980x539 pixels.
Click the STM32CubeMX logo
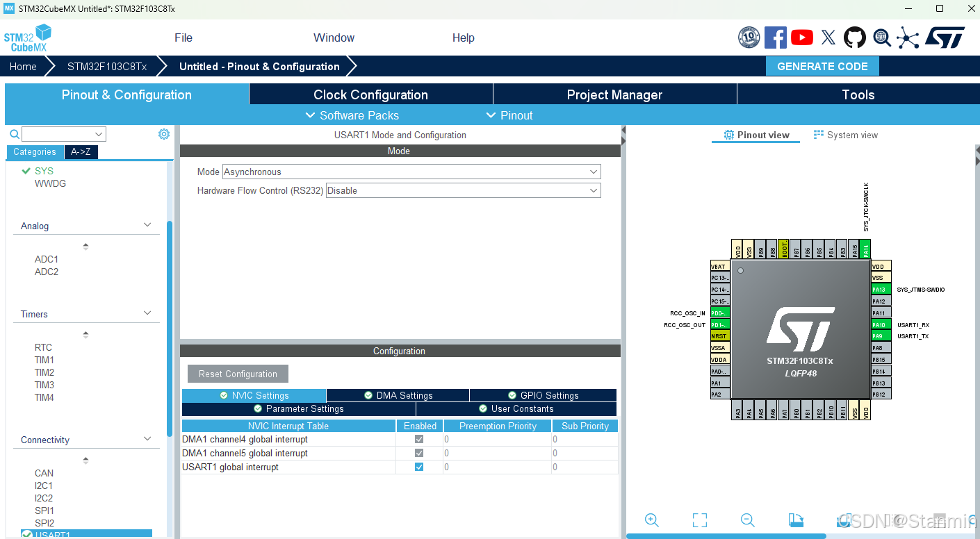pyautogui.click(x=28, y=38)
